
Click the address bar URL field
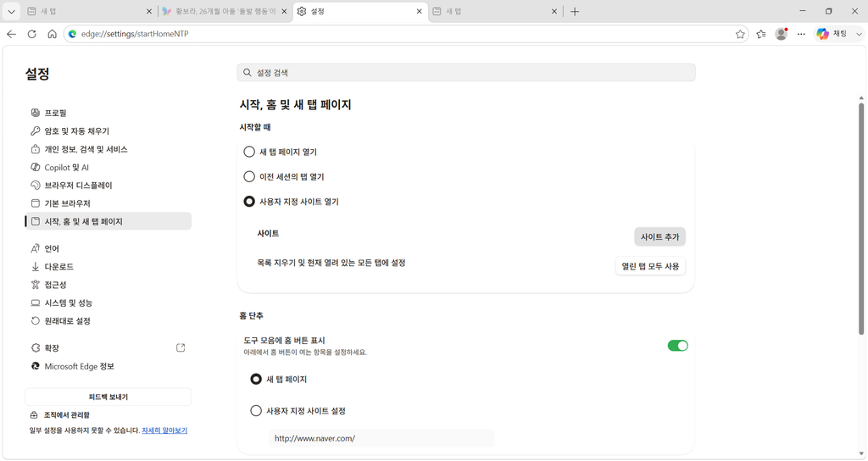click(x=404, y=34)
